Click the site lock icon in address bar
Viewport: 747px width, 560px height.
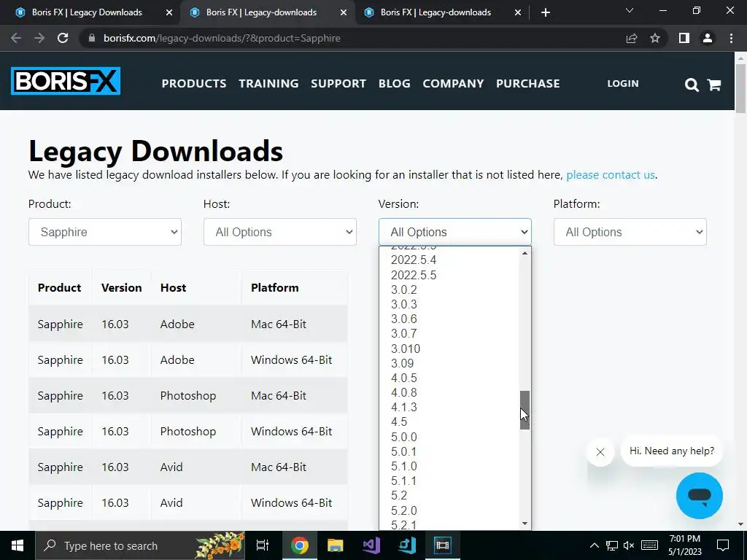pyautogui.click(x=92, y=38)
